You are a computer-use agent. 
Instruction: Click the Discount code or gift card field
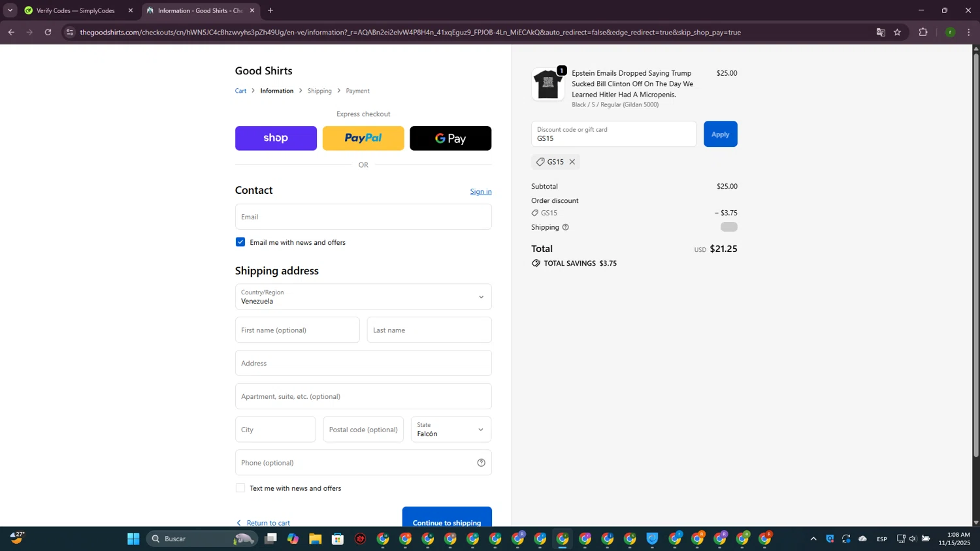click(x=613, y=134)
